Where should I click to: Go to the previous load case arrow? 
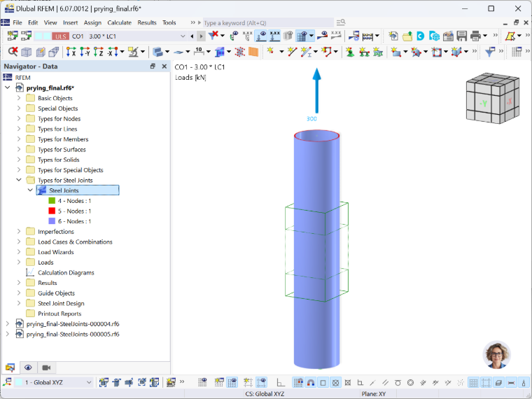tap(192, 36)
